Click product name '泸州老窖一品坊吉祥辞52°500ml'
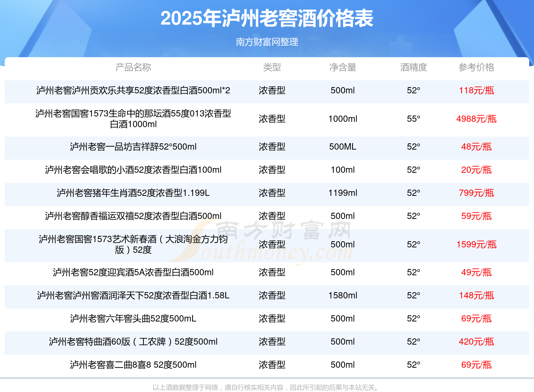Viewport: 534px width, 392px height. tap(133, 147)
